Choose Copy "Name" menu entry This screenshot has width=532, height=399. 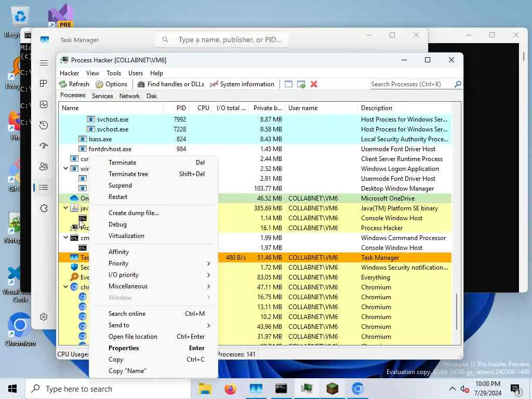(153, 371)
